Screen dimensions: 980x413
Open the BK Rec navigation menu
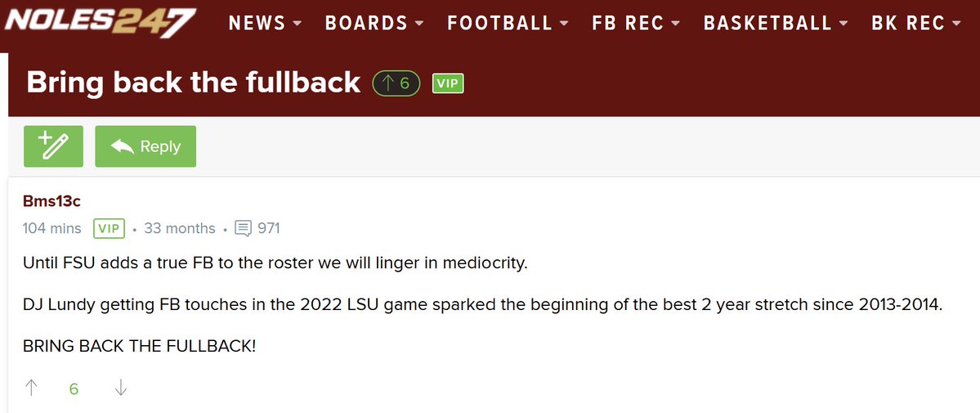[x=916, y=23]
